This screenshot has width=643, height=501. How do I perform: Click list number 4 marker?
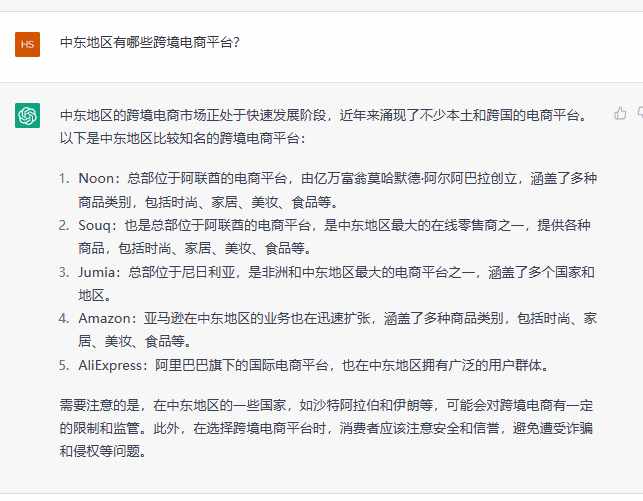point(64,318)
